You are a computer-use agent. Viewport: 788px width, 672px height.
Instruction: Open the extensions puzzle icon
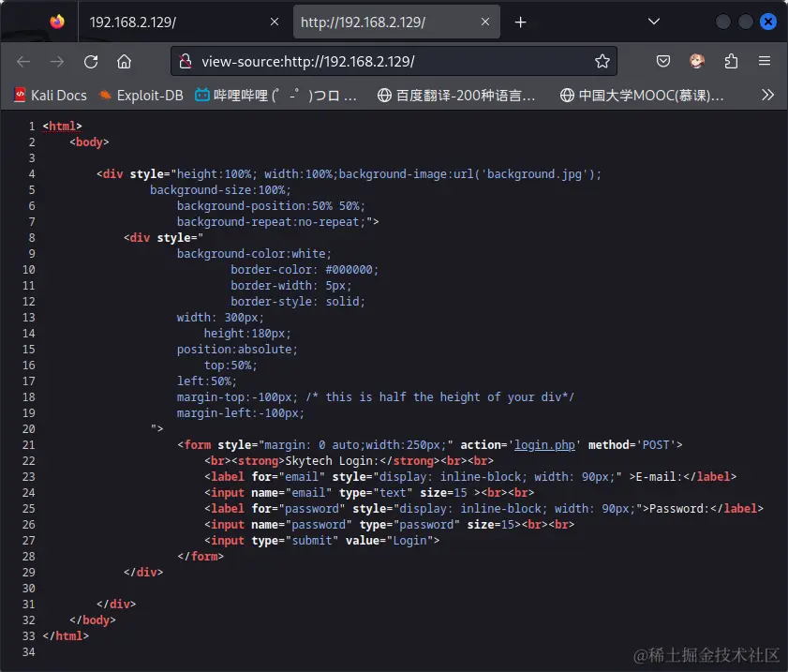coord(731,61)
